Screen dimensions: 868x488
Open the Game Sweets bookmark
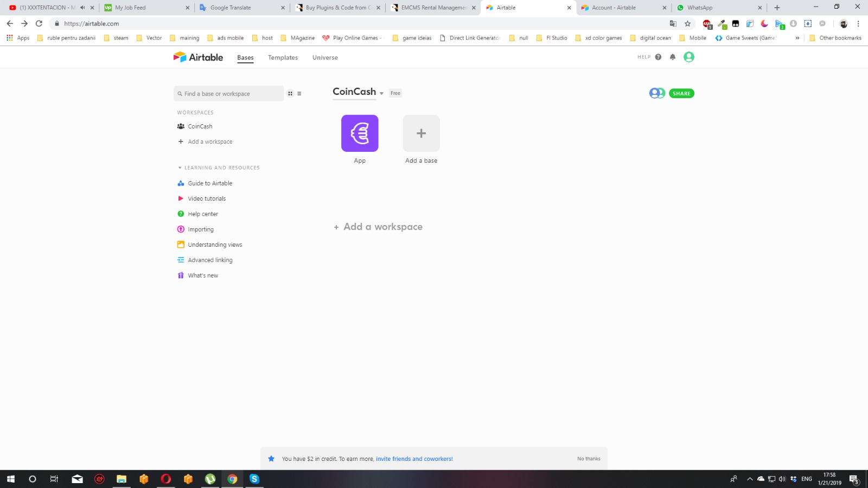(746, 38)
